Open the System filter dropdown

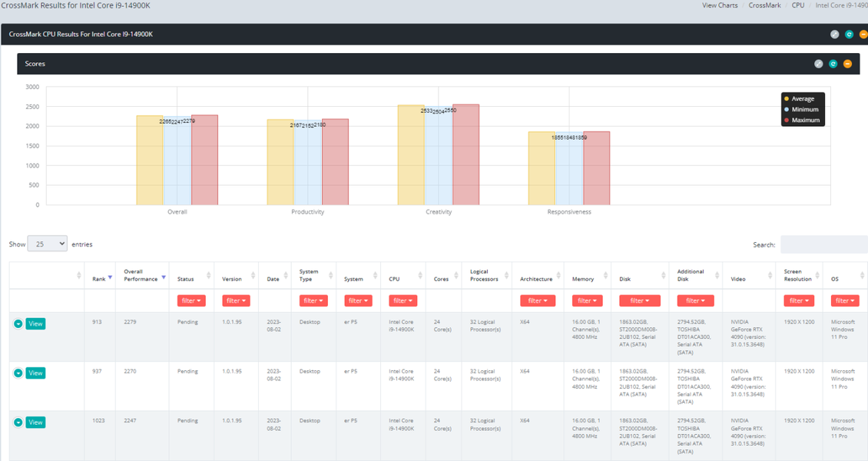click(x=358, y=300)
